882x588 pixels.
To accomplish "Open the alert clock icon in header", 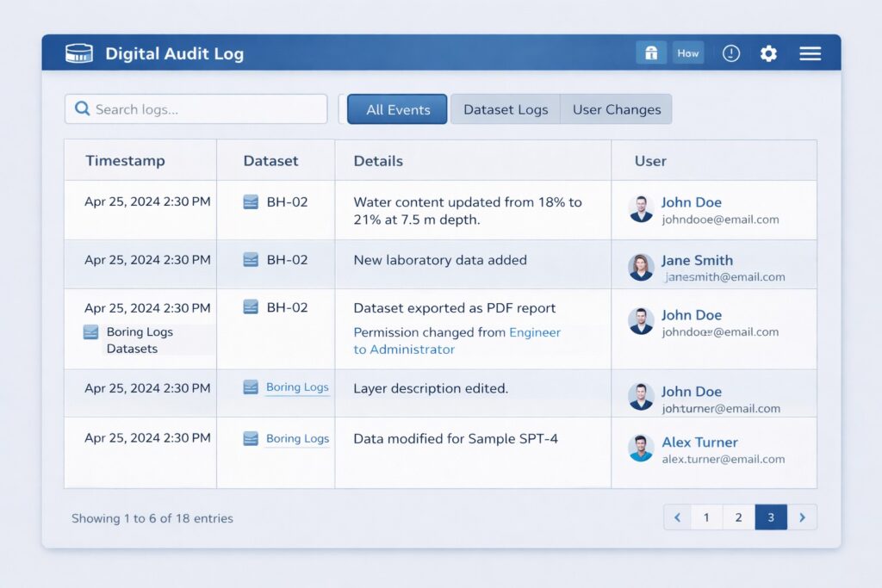I will 730,53.
